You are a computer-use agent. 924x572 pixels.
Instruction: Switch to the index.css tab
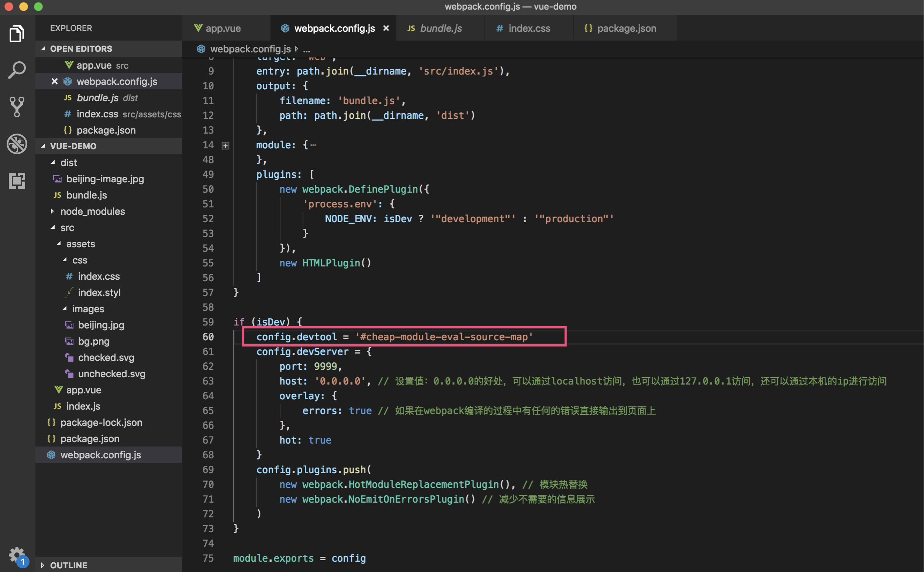[529, 28]
